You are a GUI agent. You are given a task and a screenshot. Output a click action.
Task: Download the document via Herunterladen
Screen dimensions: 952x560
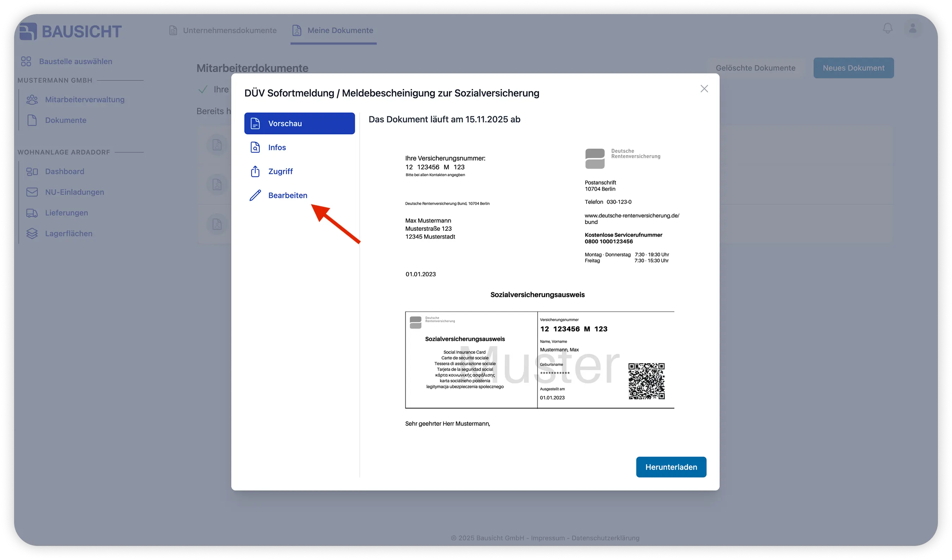(x=671, y=467)
